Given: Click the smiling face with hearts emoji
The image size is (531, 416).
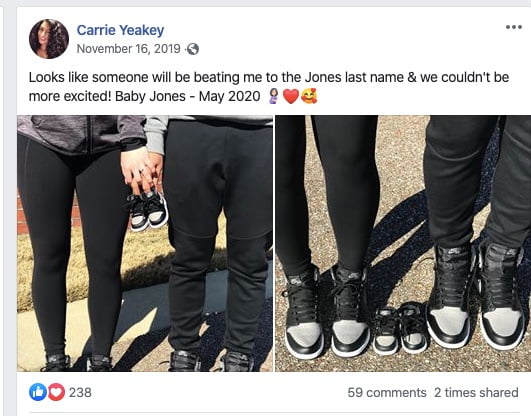Looking at the screenshot, I should pos(309,96).
